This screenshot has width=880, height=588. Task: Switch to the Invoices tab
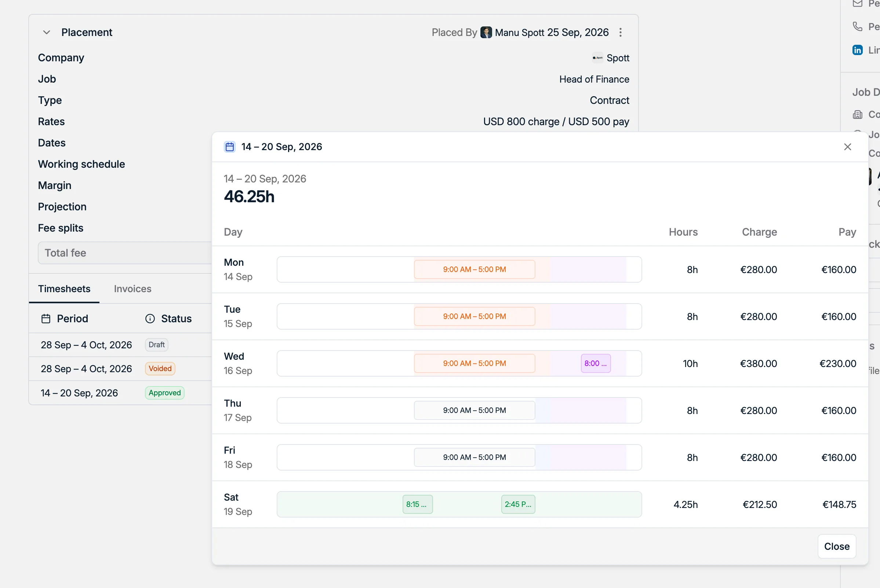click(x=133, y=288)
